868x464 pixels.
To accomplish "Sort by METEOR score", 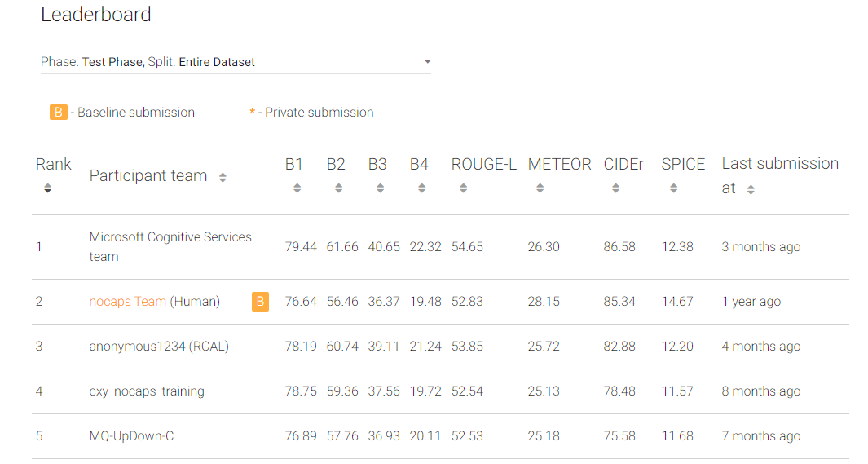I will [x=540, y=188].
